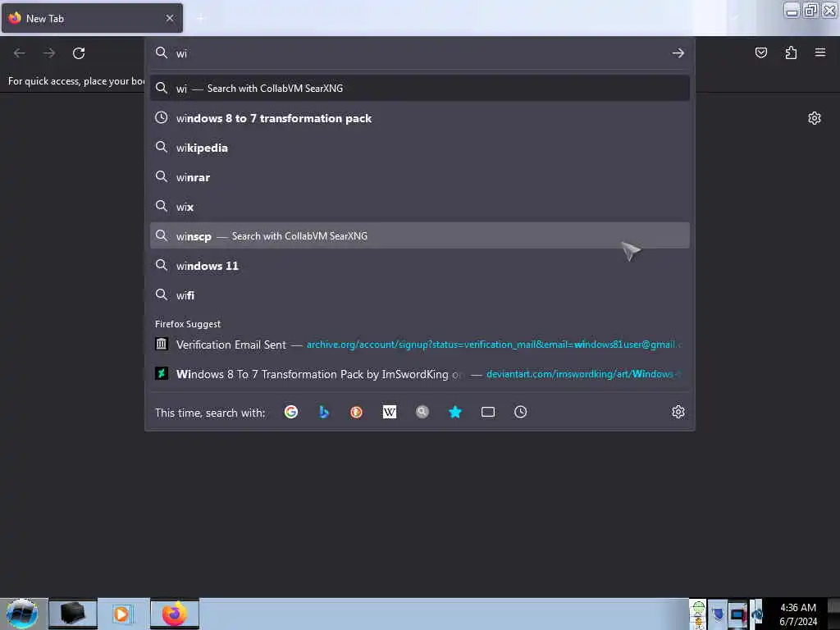Close the New Tab tab

pyautogui.click(x=169, y=18)
